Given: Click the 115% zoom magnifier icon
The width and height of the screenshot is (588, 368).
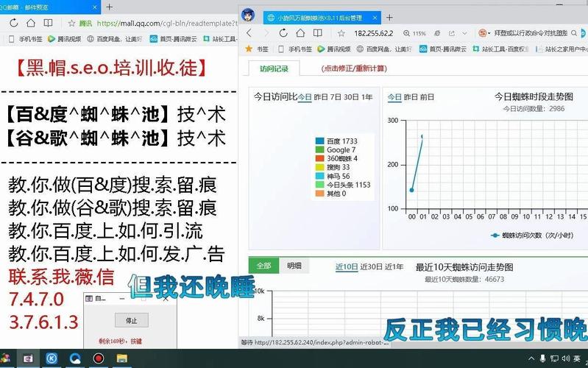Looking at the screenshot, I should 406,33.
